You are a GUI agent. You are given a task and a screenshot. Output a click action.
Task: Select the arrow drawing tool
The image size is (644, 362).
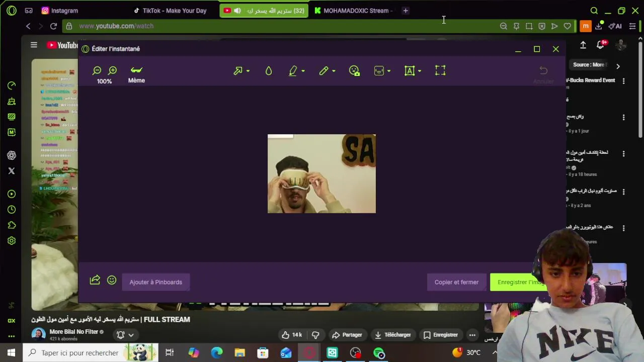coord(238,71)
